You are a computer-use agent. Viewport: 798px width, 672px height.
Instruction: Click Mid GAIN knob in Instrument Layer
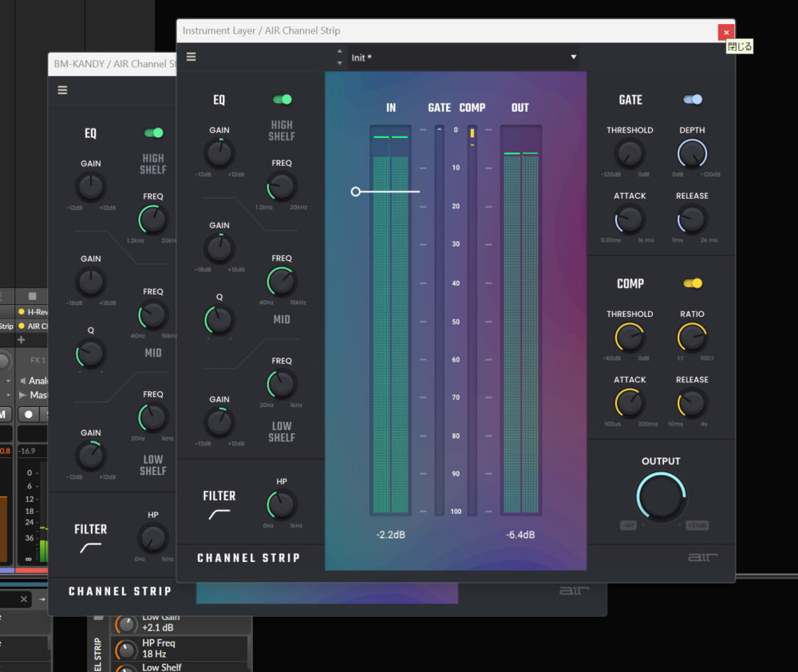pyautogui.click(x=219, y=248)
